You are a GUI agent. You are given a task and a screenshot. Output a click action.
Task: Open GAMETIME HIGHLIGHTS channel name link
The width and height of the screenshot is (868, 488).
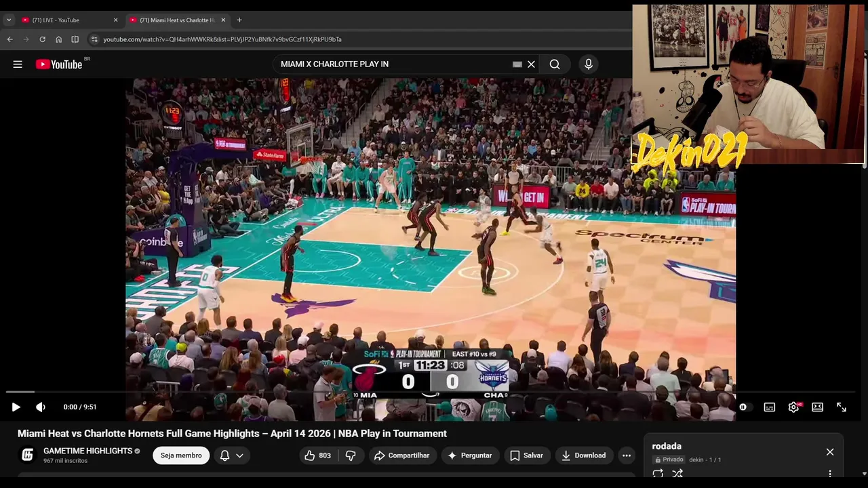click(88, 451)
